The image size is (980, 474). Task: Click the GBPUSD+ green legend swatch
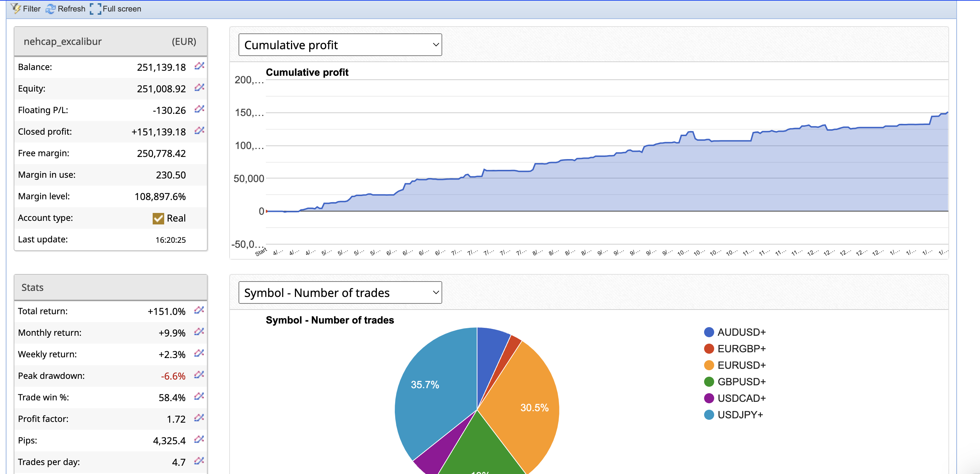(709, 382)
